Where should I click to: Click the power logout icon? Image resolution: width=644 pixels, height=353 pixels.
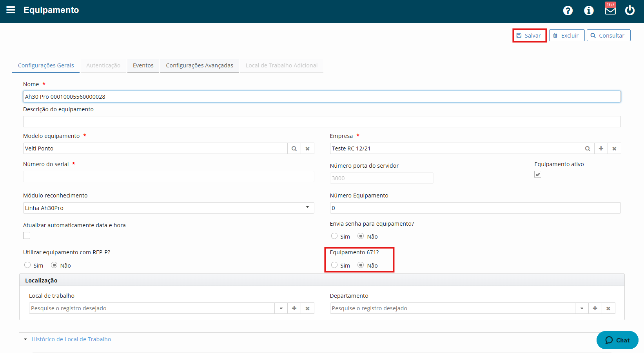(x=629, y=10)
